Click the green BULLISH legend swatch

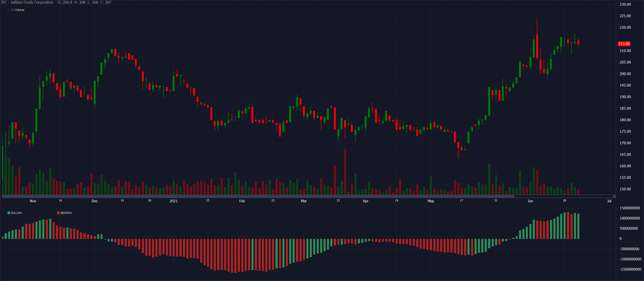click(9, 213)
